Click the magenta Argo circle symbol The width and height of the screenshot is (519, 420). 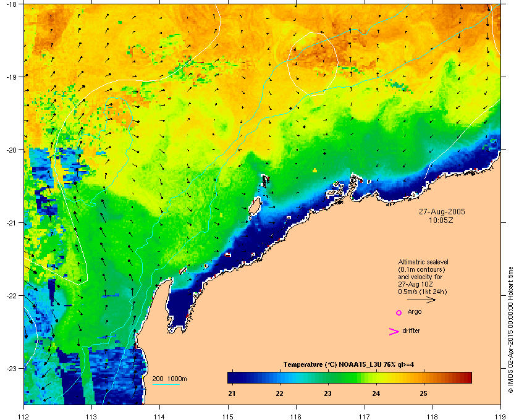(399, 313)
